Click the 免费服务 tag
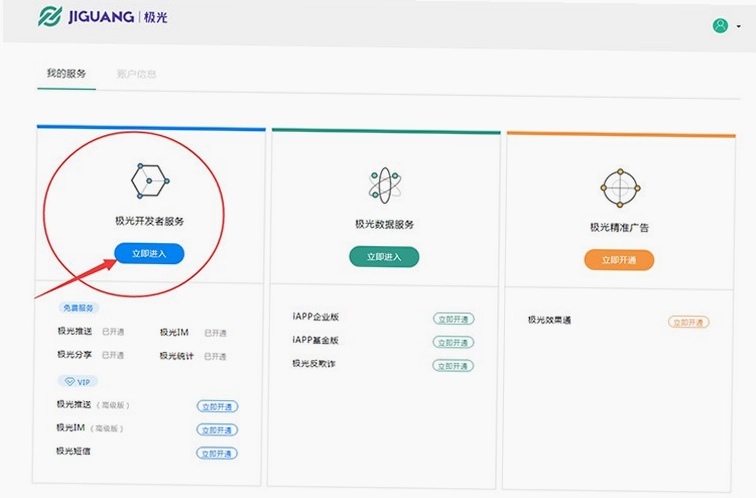The image size is (756, 498). coord(79,308)
